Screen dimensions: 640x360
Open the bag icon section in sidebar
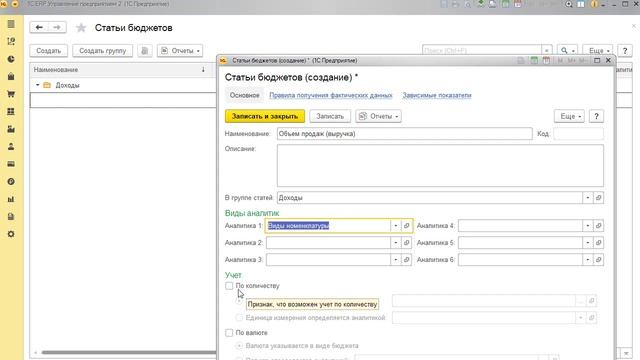click(11, 77)
